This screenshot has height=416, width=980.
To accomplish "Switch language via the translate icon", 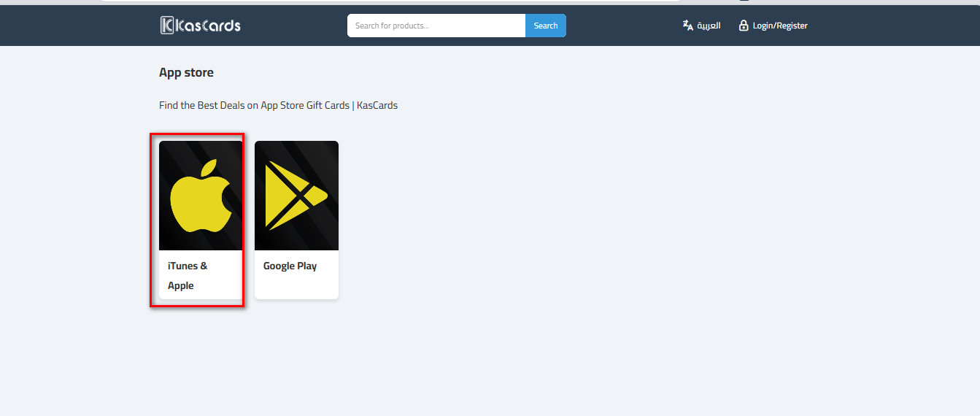I will pos(687,26).
